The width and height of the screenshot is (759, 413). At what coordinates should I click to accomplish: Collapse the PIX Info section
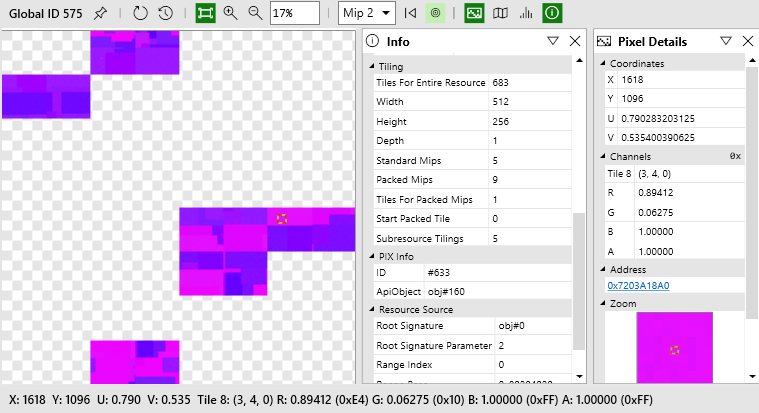pos(372,256)
